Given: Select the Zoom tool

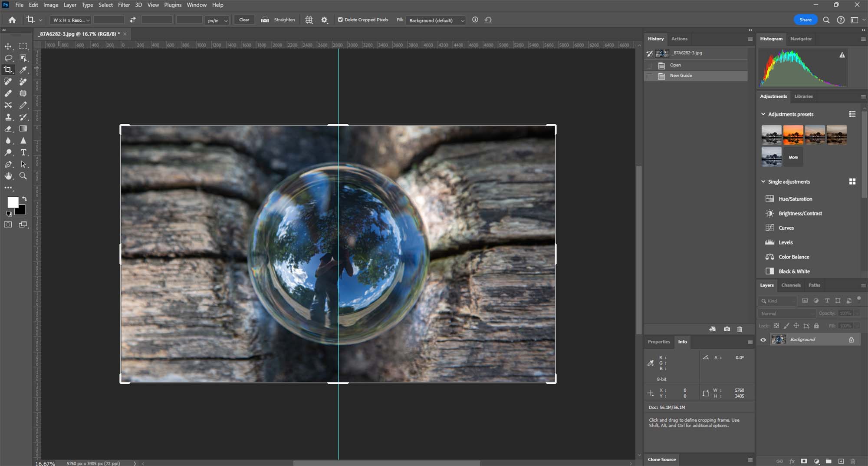Looking at the screenshot, I should (23, 176).
